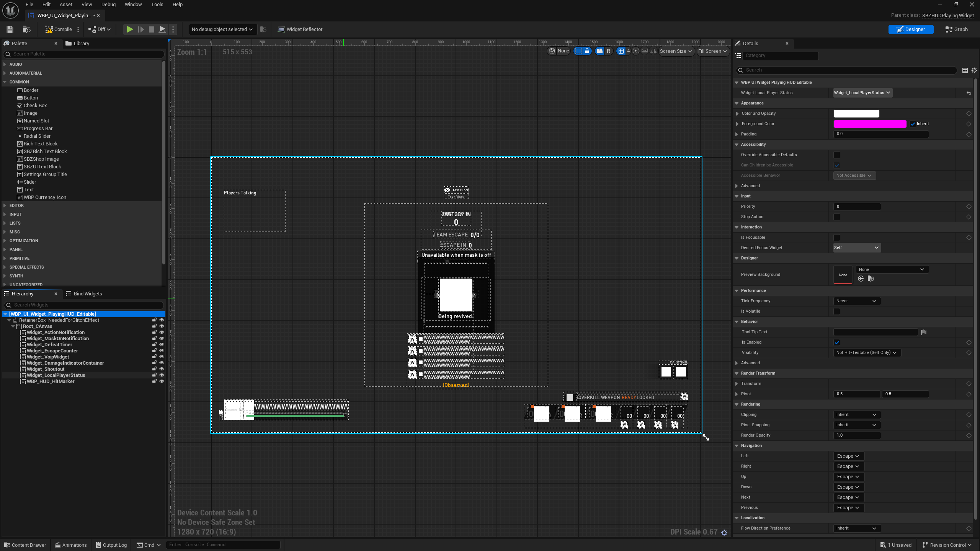Image resolution: width=980 pixels, height=551 pixels.
Task: Click the Stop simulation square button
Action: [x=152, y=29]
